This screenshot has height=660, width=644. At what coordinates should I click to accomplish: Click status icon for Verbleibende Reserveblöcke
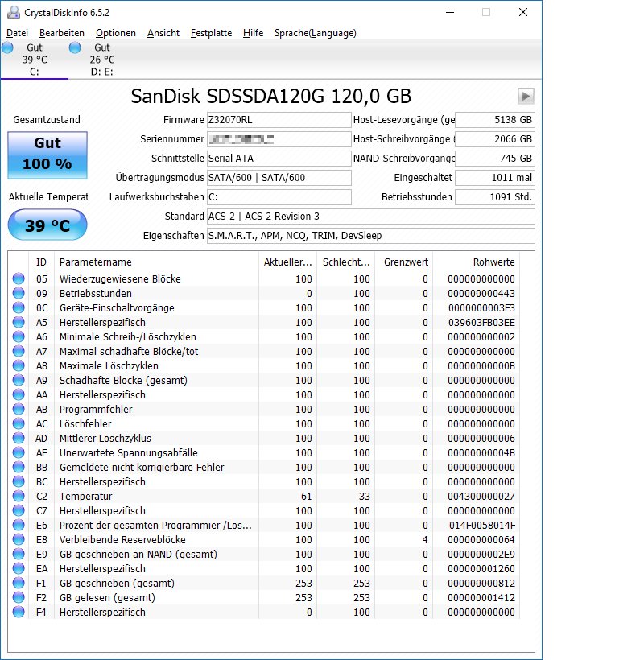click(x=19, y=539)
